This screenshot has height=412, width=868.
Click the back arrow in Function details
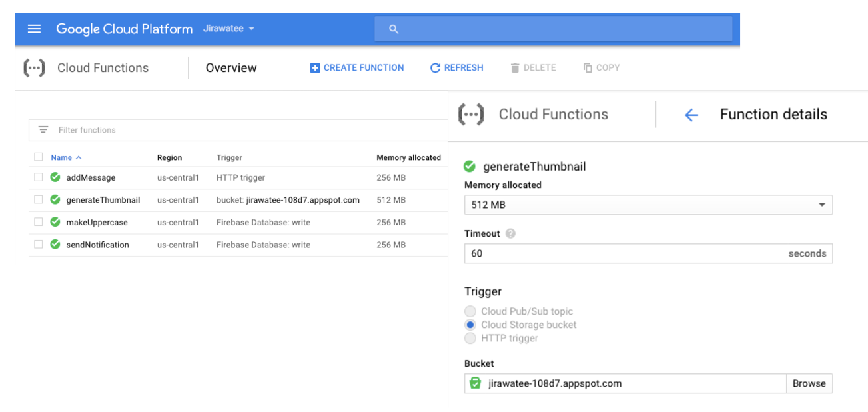[x=691, y=114]
